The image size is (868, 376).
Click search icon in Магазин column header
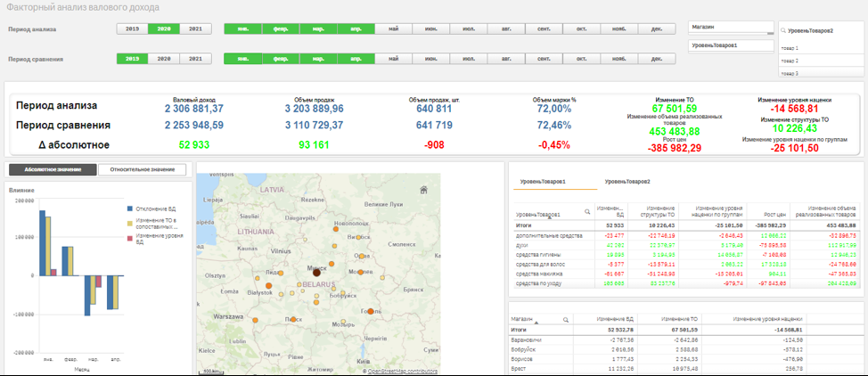pyautogui.click(x=565, y=318)
